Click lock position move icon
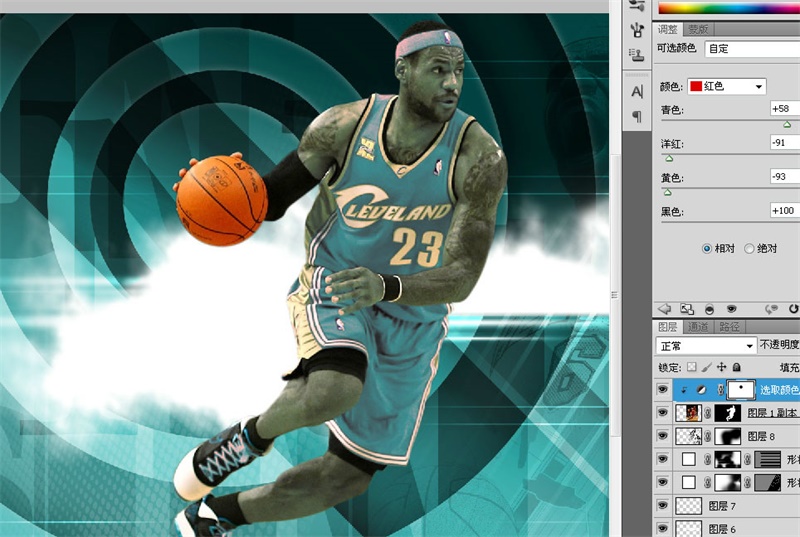 721,367
